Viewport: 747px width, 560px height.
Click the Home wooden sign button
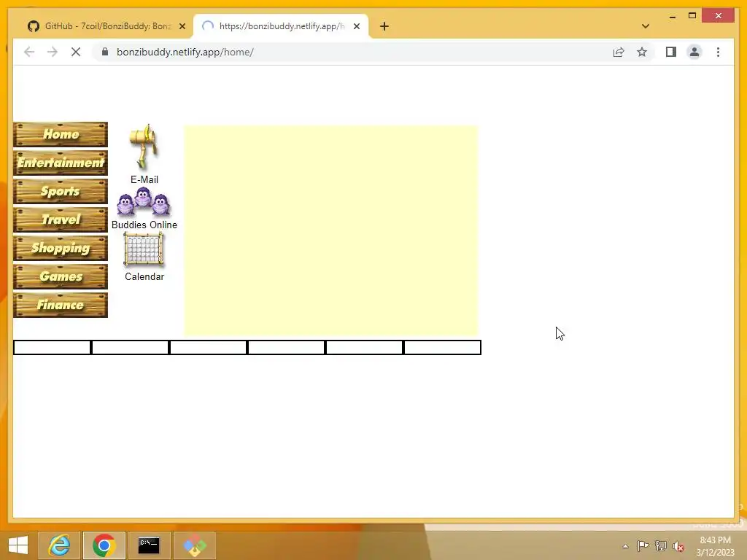[x=61, y=134]
